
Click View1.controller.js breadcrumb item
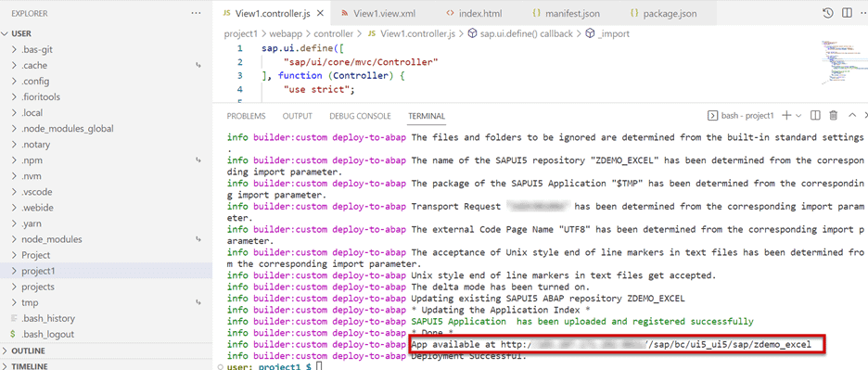click(412, 33)
